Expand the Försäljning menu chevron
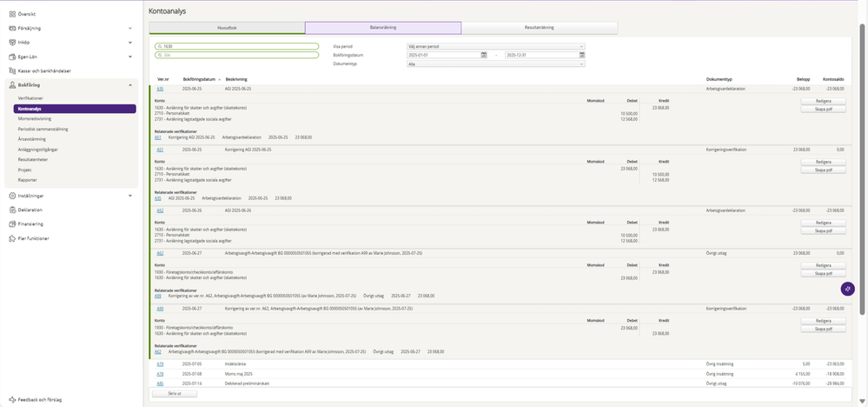The width and height of the screenshot is (868, 407). coord(130,28)
